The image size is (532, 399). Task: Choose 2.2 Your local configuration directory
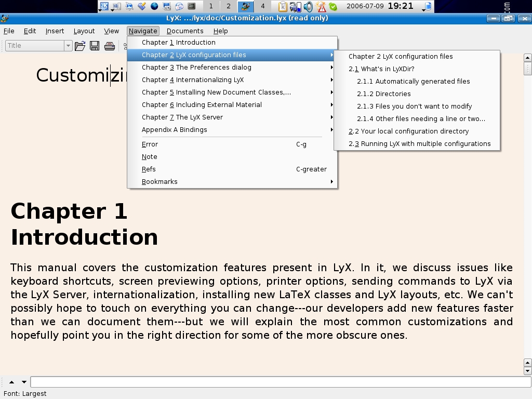click(408, 131)
